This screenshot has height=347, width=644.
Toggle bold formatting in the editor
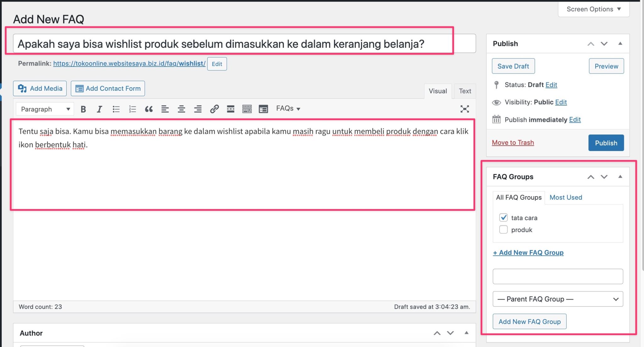tap(83, 109)
